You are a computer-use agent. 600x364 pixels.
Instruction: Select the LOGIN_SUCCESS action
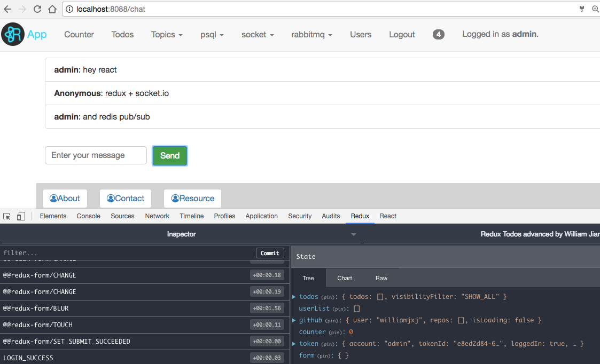point(145,358)
